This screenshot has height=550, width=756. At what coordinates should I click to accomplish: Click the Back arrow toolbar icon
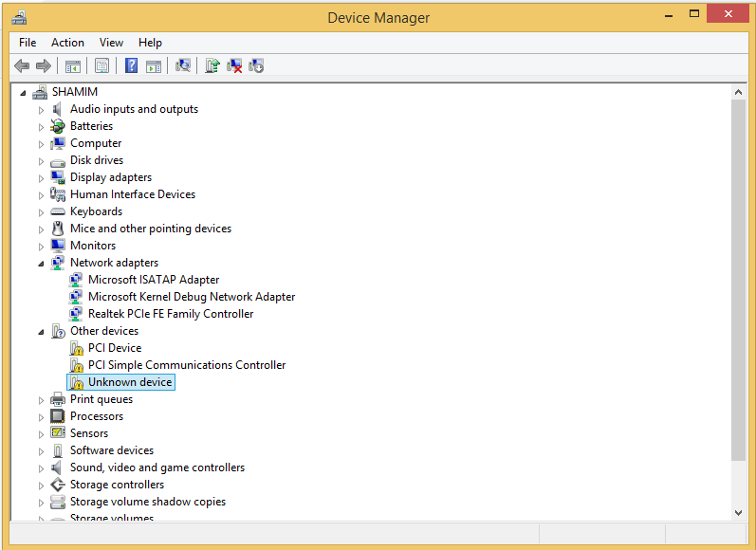click(22, 65)
